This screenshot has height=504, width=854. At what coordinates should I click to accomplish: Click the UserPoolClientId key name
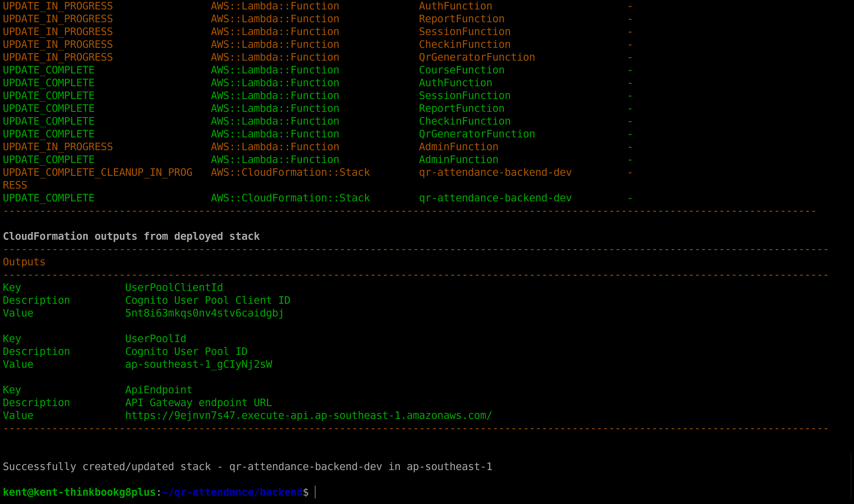[x=174, y=288]
